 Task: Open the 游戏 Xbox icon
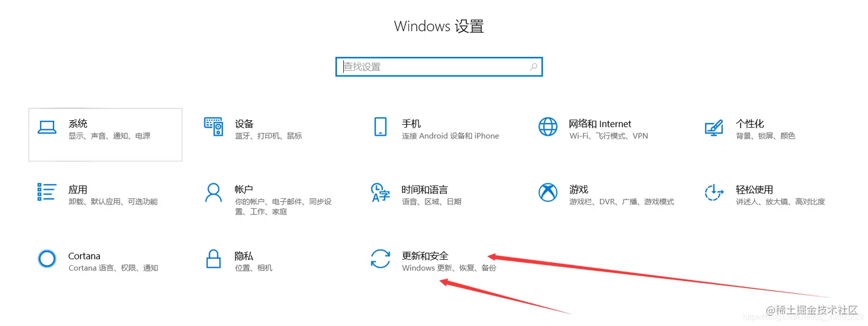pyautogui.click(x=548, y=193)
